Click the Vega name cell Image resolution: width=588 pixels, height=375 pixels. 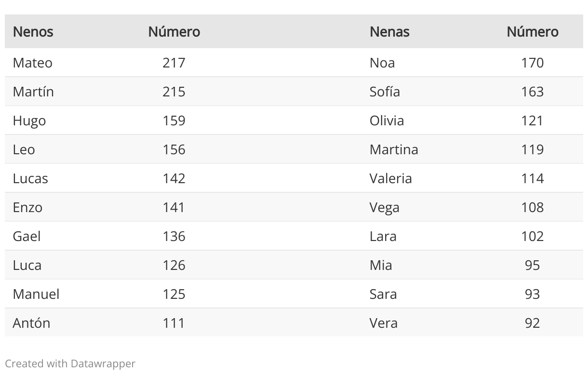[x=385, y=208]
